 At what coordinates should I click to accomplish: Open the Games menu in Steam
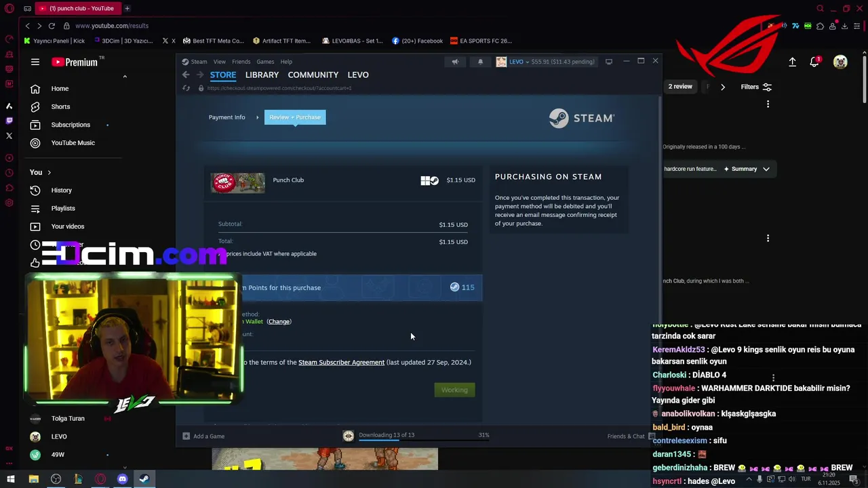pos(265,62)
